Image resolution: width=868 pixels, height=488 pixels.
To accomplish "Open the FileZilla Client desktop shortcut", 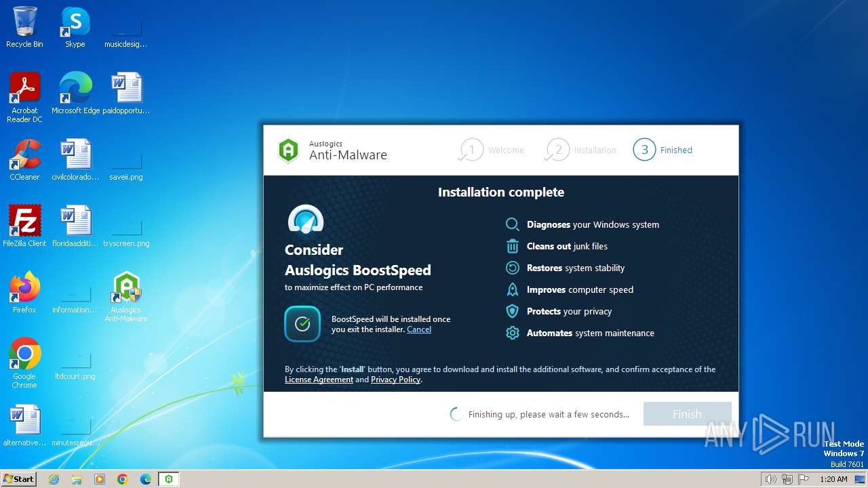I will 24,226.
